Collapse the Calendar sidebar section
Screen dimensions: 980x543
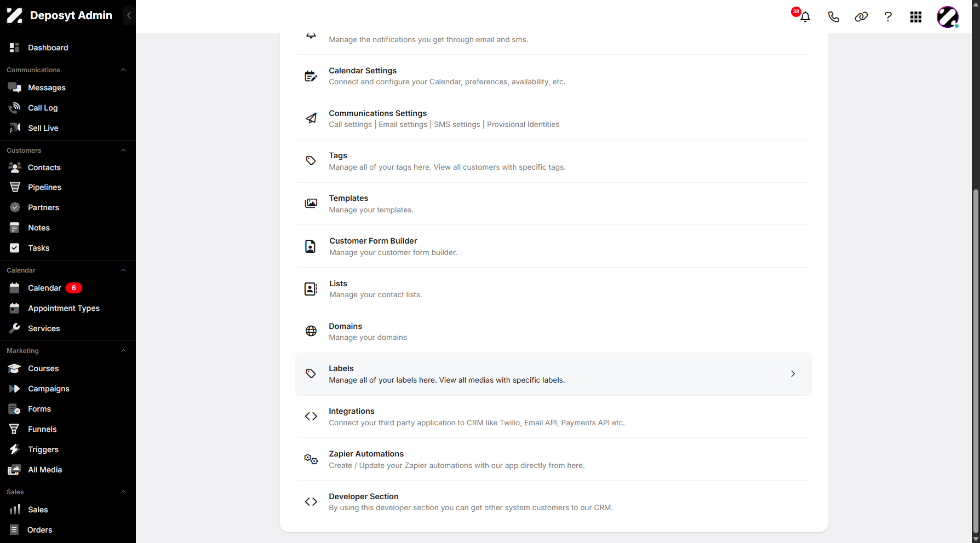[123, 270]
